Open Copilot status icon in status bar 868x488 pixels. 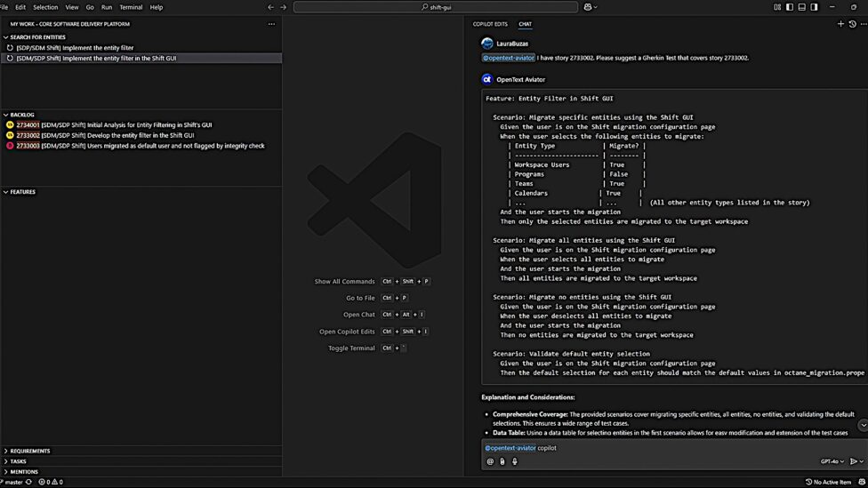pyautogui.click(x=862, y=482)
